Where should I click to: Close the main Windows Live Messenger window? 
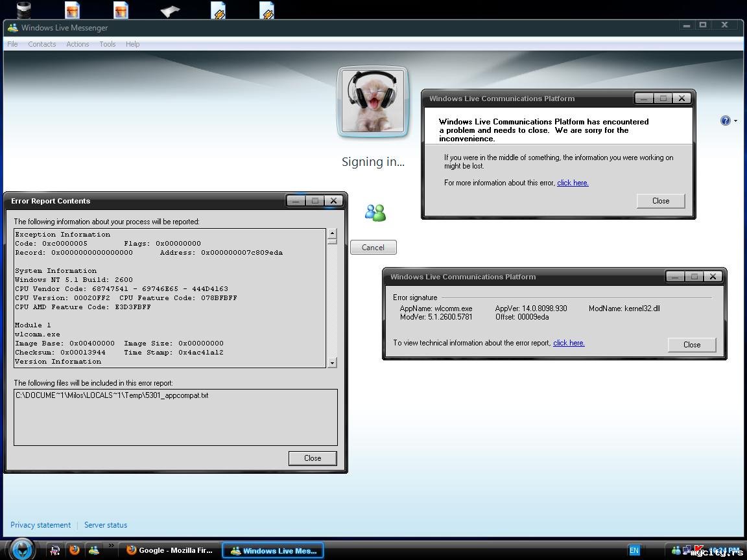(724, 25)
